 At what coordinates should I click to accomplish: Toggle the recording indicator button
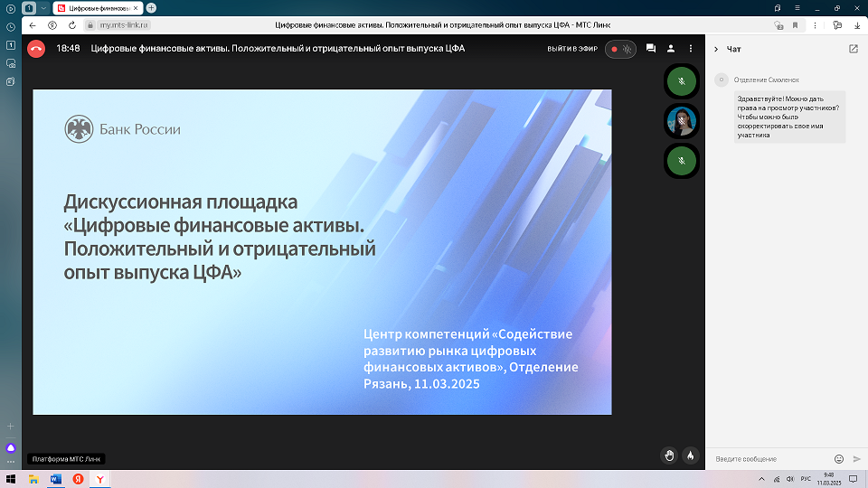pos(620,49)
